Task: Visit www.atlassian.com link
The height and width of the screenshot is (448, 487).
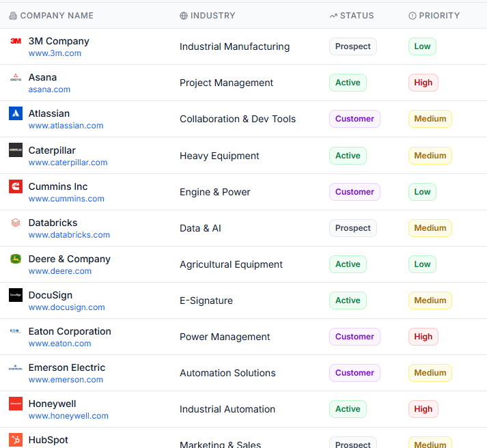Action: [x=66, y=126]
